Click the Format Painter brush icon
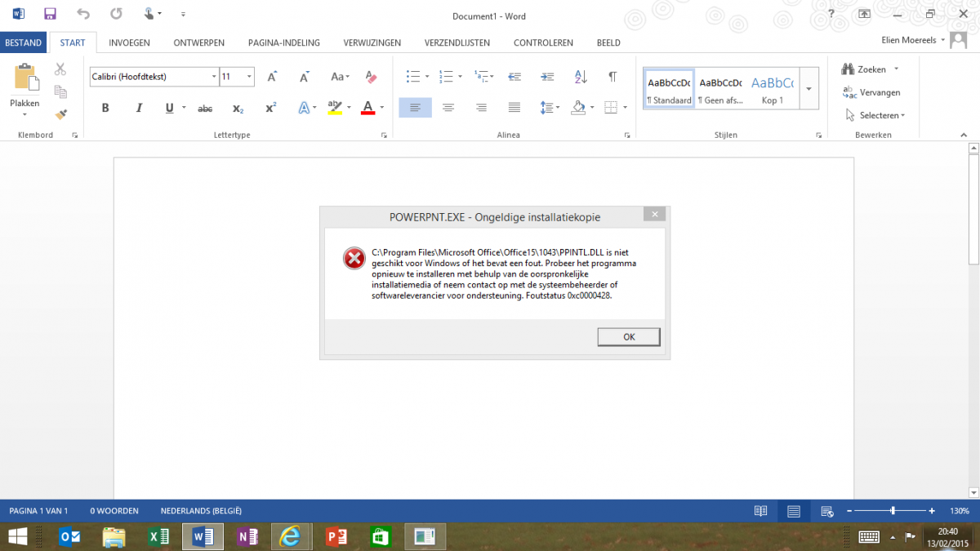This screenshot has height=551, width=980. [60, 114]
